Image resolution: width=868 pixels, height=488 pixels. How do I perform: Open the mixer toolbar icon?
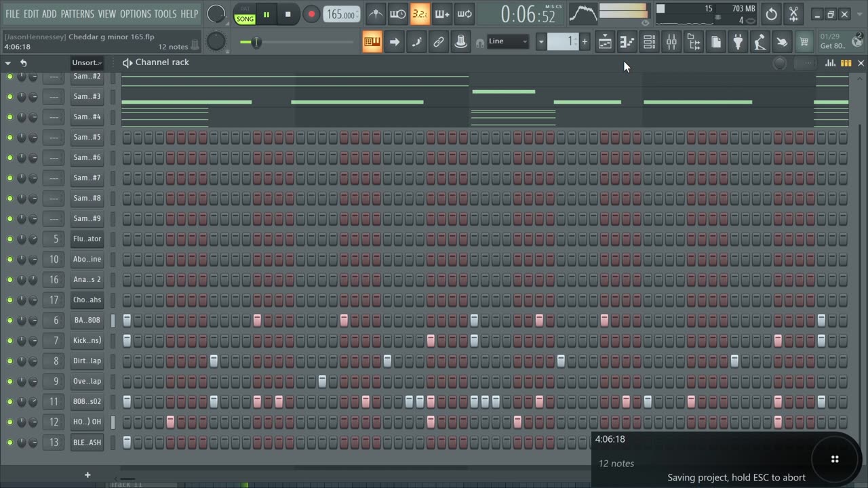coord(671,42)
